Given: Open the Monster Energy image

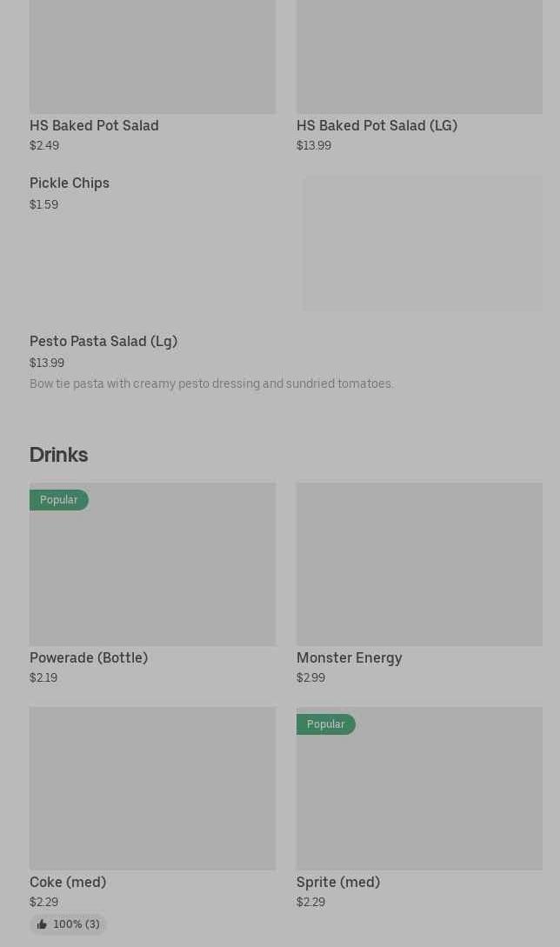Looking at the screenshot, I should (x=419, y=564).
